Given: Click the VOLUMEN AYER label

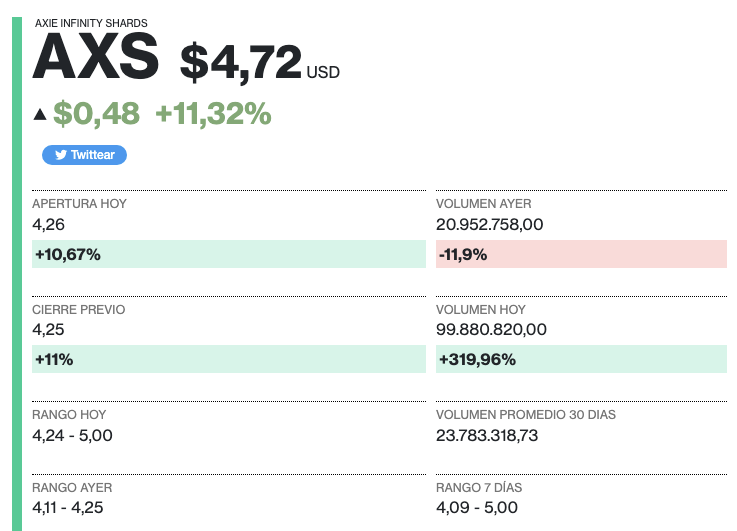Looking at the screenshot, I should (484, 203).
